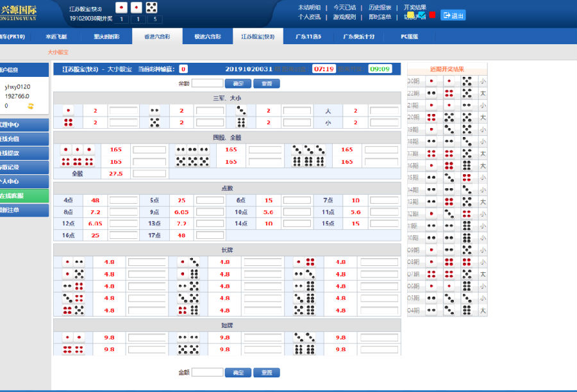577x392 pixels.
Task: Switch to the 香港六合彩 tab
Action: (x=151, y=37)
